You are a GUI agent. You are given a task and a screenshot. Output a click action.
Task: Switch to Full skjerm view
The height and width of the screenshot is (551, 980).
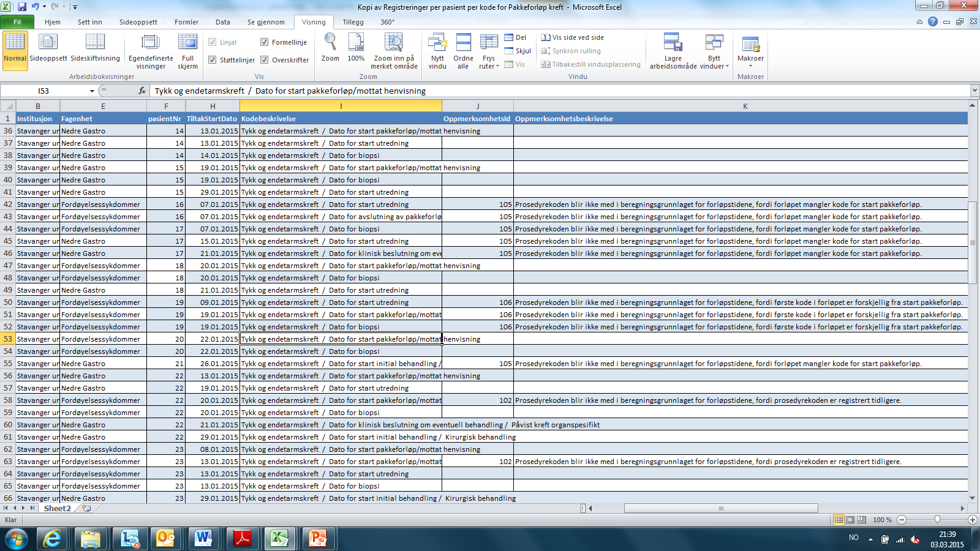pyautogui.click(x=187, y=51)
